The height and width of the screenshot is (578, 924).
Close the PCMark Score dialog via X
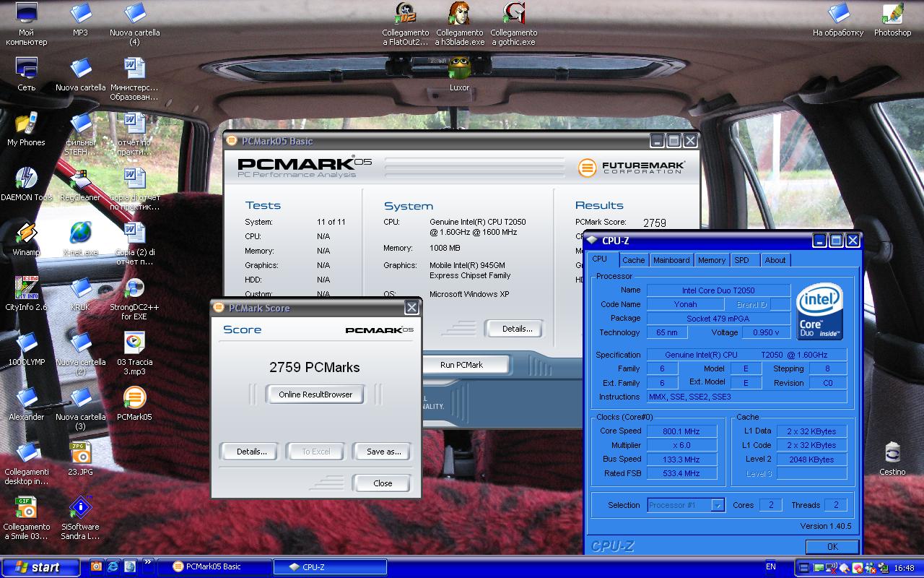pos(411,308)
